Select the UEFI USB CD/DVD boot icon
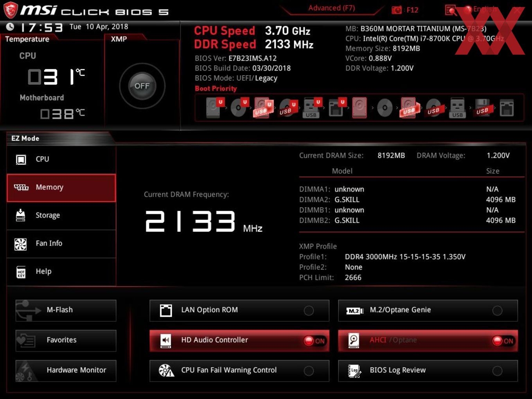This screenshot has height=399, width=532. point(288,108)
